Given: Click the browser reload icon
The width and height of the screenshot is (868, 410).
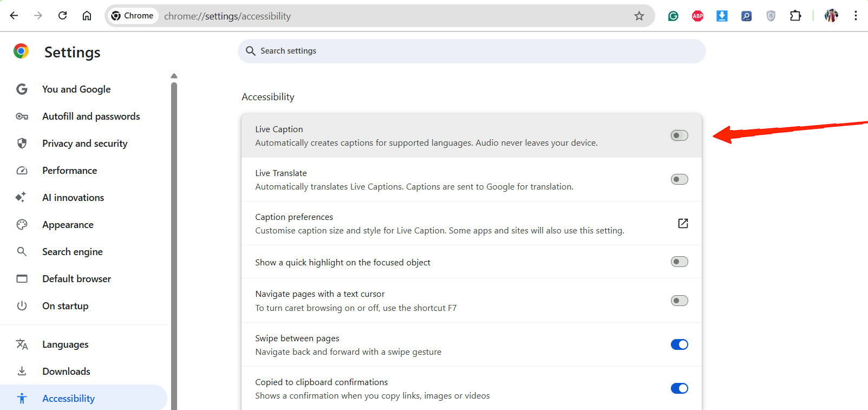Looking at the screenshot, I should pos(63,16).
